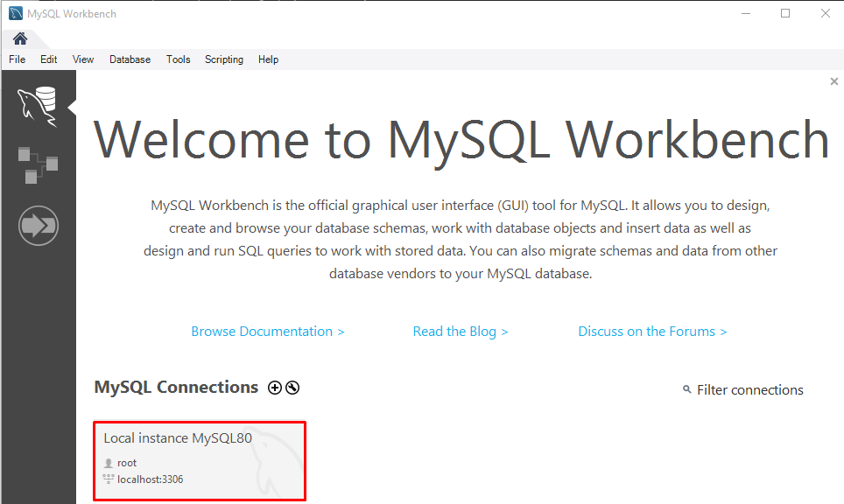Select the Models sidebar icon
This screenshot has width=844, height=504.
click(x=38, y=165)
